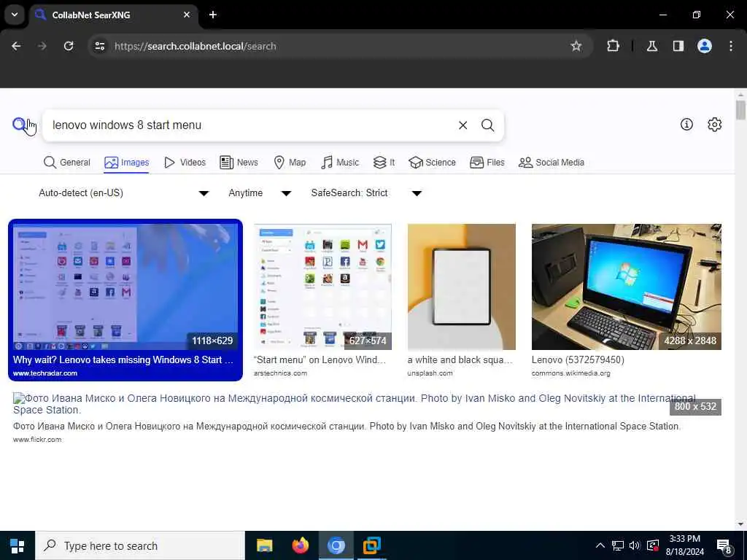Submit search with magnifier icon
The height and width of the screenshot is (560, 747).
[487, 125]
